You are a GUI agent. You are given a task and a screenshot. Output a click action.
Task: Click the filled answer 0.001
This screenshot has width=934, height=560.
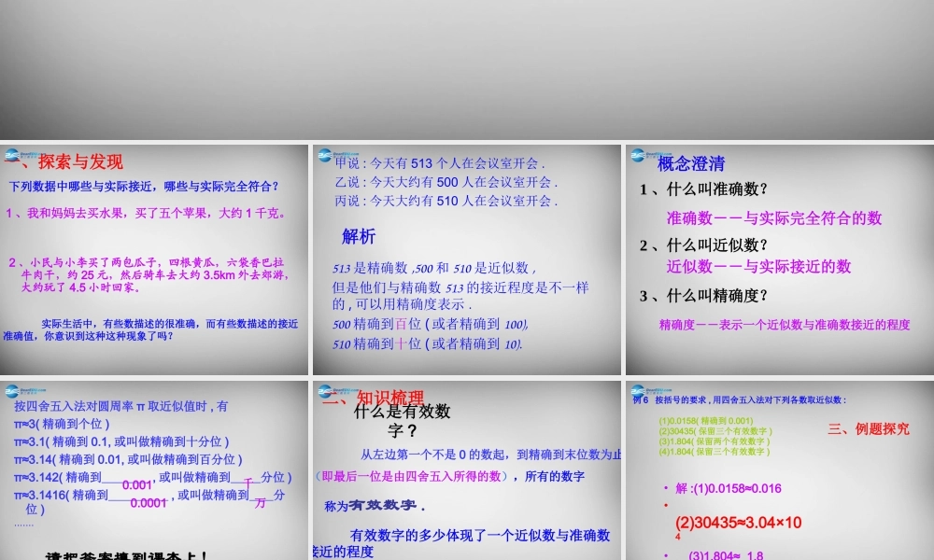[137, 485]
